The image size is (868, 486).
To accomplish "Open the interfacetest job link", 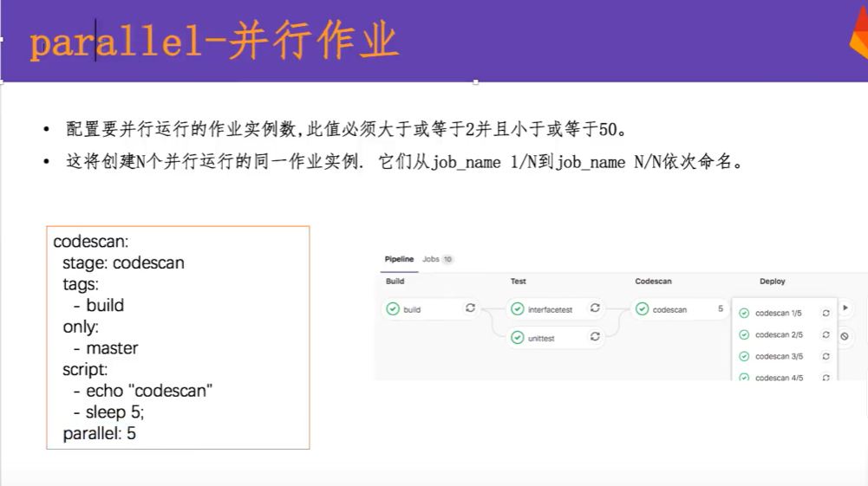I will 551,309.
